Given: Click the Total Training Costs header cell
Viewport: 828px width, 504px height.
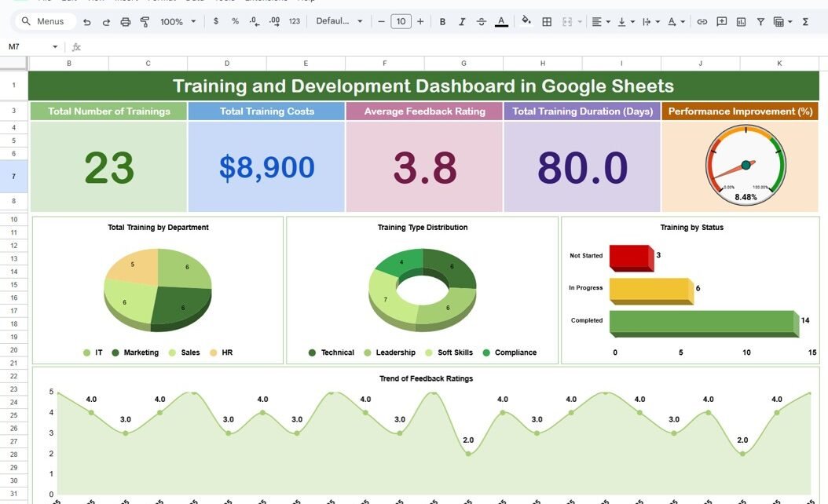Looking at the screenshot, I should 266,111.
